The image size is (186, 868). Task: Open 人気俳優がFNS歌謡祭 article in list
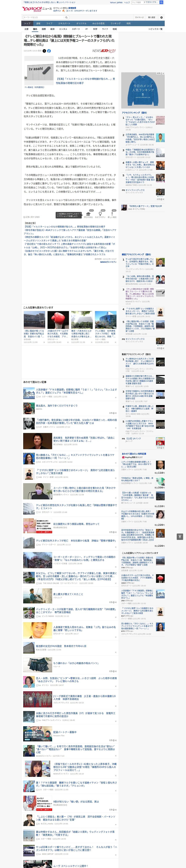pyautogui.click(x=76, y=391)
